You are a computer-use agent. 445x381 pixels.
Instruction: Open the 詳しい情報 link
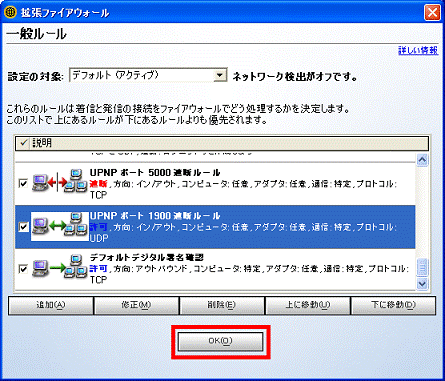point(418,50)
